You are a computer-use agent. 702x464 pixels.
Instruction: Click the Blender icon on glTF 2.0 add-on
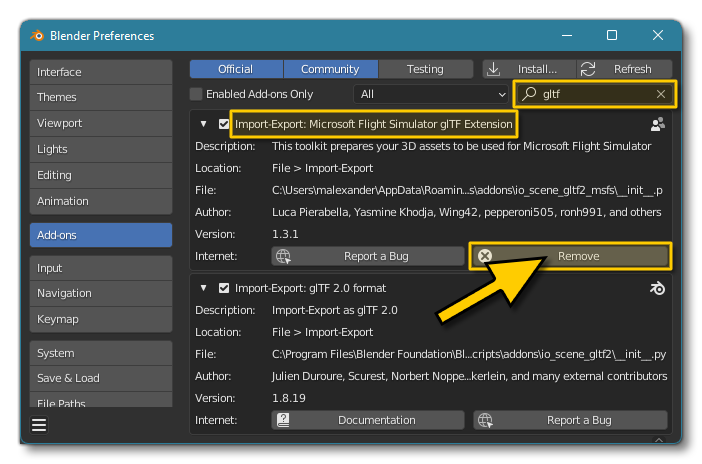pos(657,288)
